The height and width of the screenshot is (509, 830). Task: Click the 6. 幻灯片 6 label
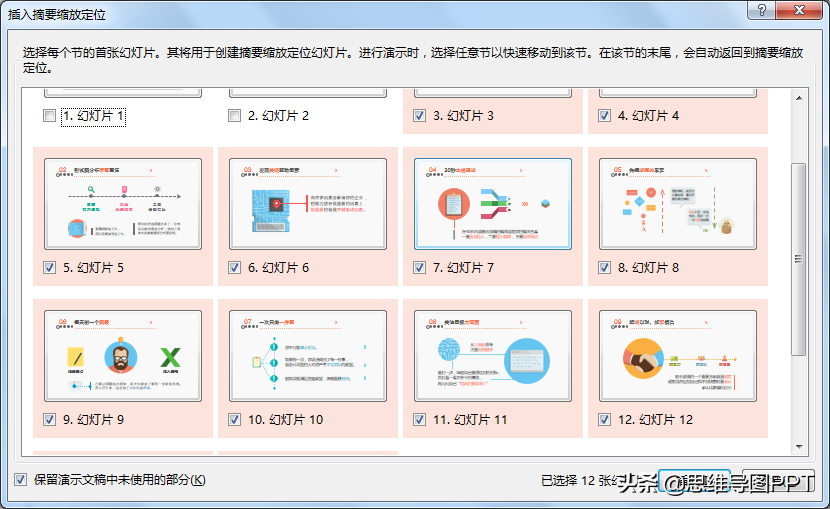click(x=278, y=268)
